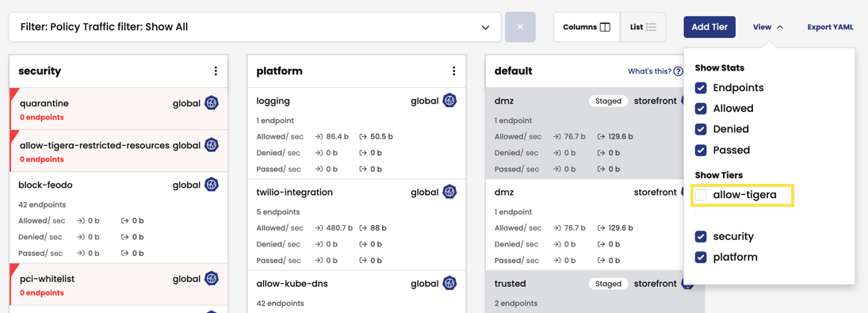Open the Columns layout view

click(x=587, y=27)
